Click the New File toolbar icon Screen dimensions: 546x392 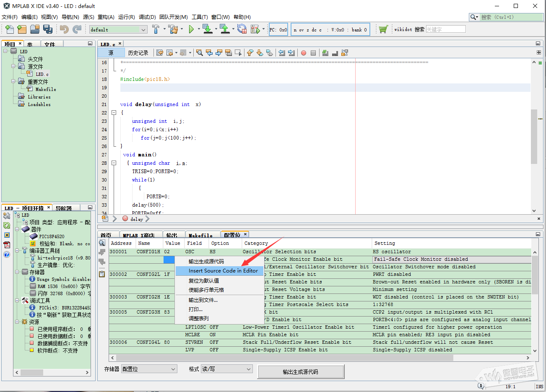pos(10,29)
